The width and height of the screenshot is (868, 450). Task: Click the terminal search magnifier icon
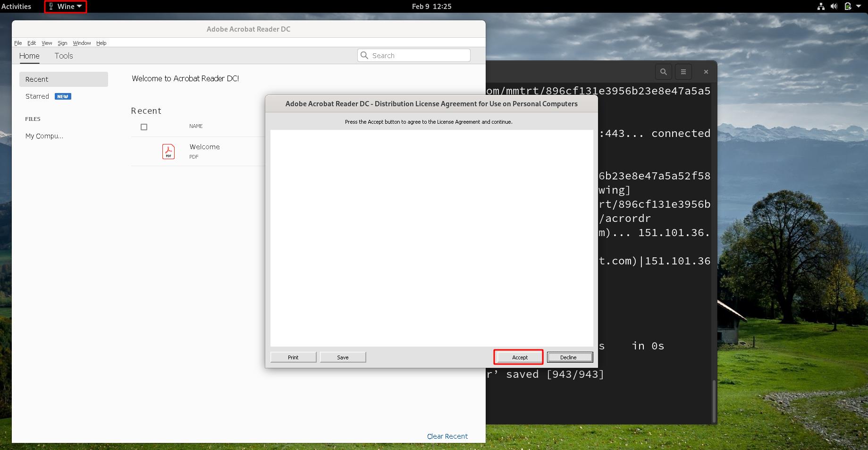[x=663, y=72]
